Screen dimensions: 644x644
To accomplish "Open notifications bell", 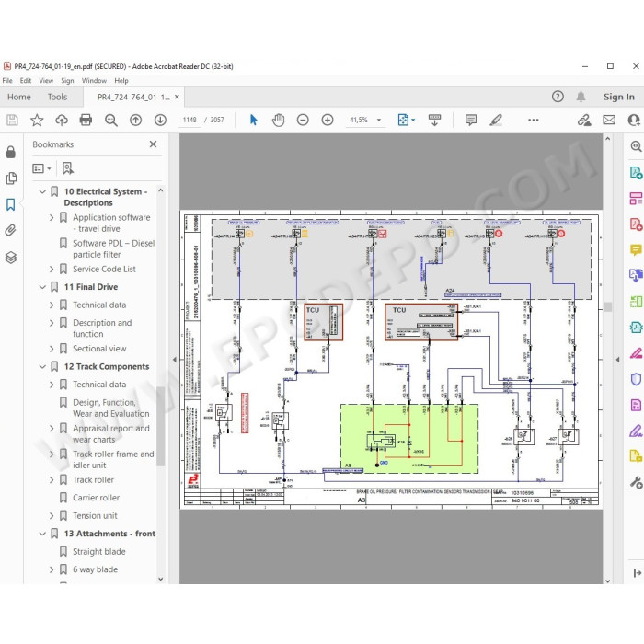I will point(581,97).
